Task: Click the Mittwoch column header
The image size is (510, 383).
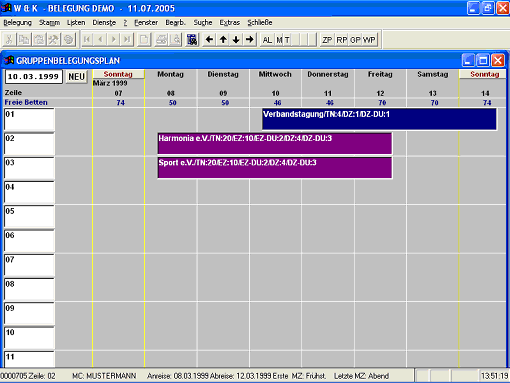Action: (x=275, y=74)
